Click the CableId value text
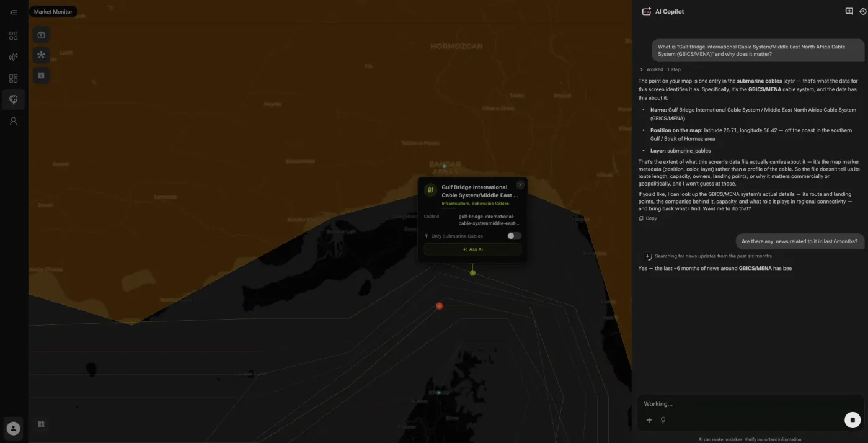868x443 pixels. (490, 220)
